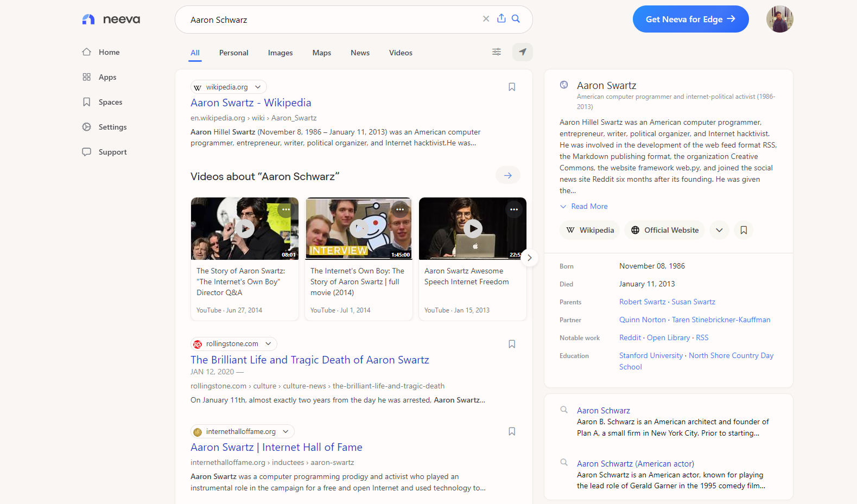The height and width of the screenshot is (504, 857).
Task: Click the magnifier search icon
Action: tap(516, 19)
